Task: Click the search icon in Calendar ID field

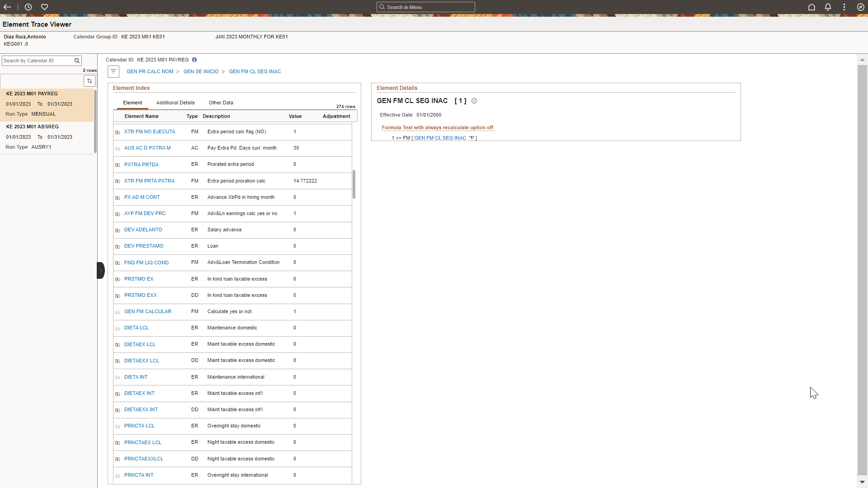Action: coord(76,60)
